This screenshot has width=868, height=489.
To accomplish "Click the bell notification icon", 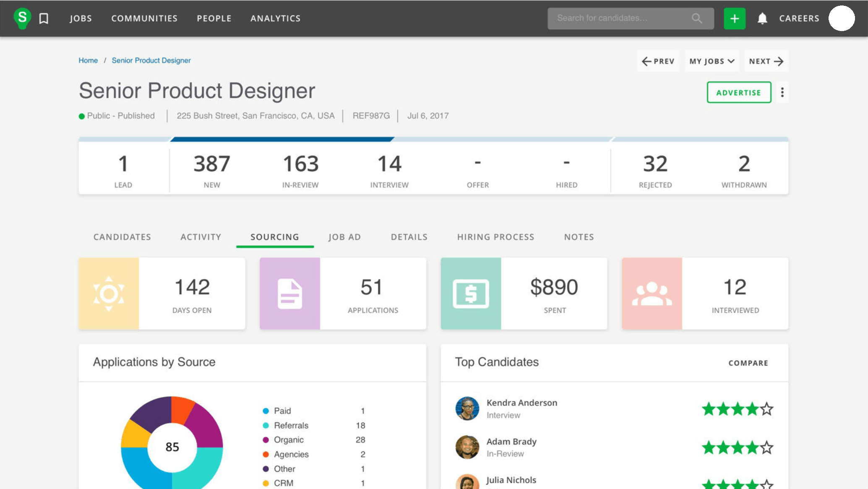I will pyautogui.click(x=762, y=18).
